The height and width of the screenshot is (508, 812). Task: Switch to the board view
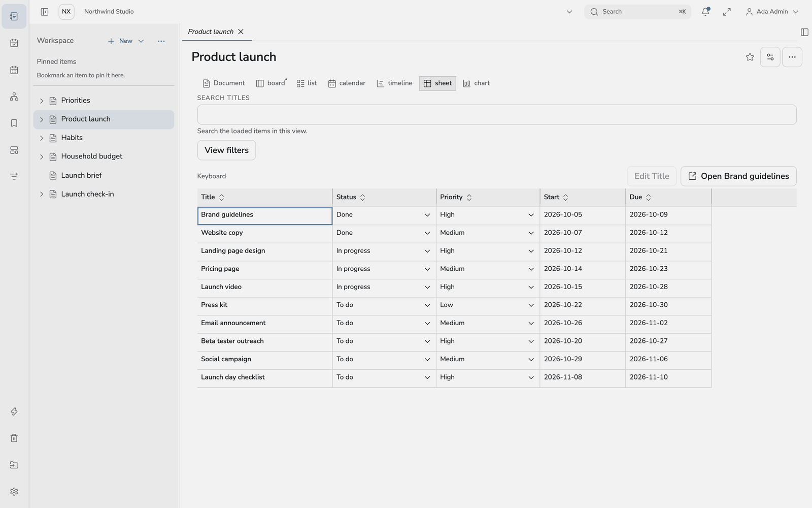271,83
